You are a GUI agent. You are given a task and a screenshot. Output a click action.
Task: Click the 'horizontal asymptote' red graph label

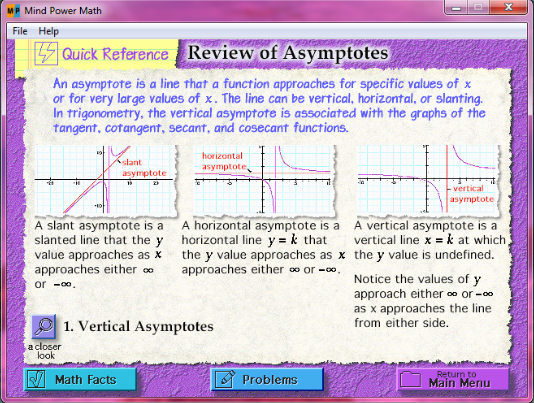[x=224, y=161]
